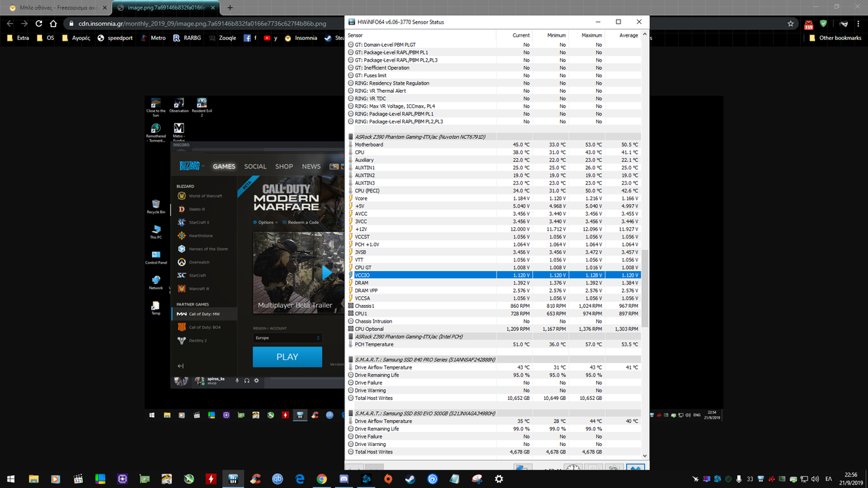The height and width of the screenshot is (488, 868).
Task: Select the Chassis1 fan speed row
Action: (495, 306)
